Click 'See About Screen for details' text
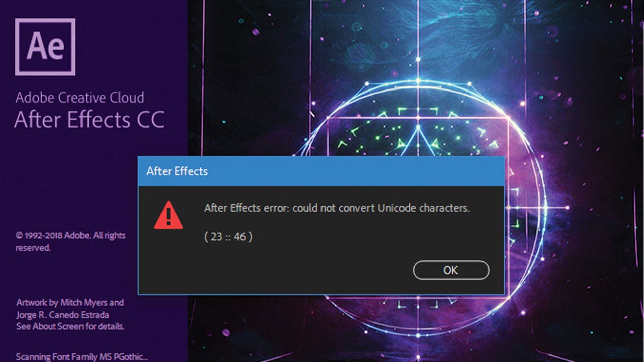 [70, 326]
